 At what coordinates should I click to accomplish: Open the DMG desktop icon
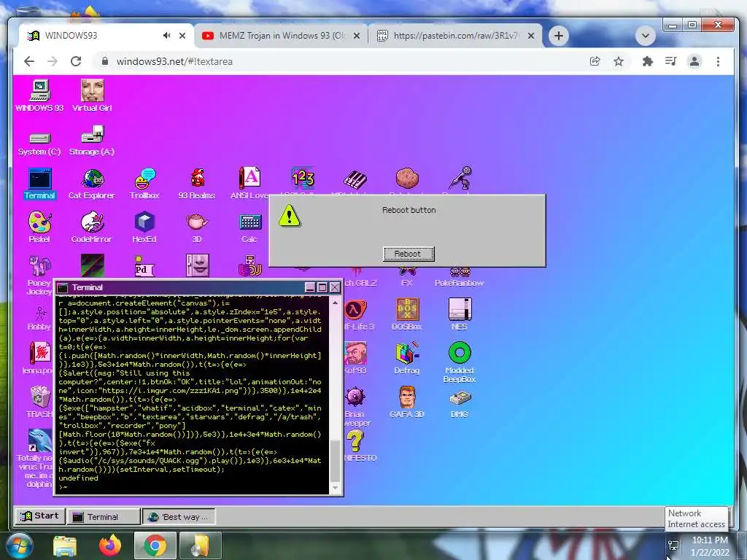pos(460,404)
